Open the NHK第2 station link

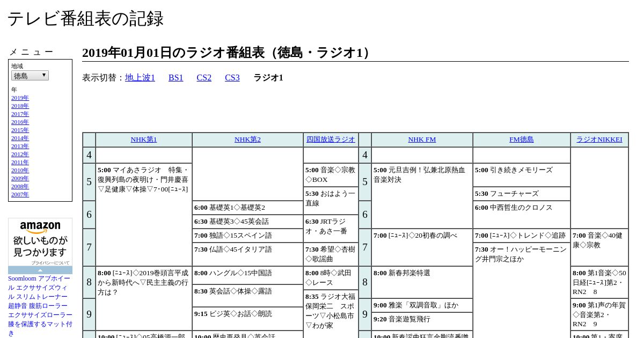(247, 139)
